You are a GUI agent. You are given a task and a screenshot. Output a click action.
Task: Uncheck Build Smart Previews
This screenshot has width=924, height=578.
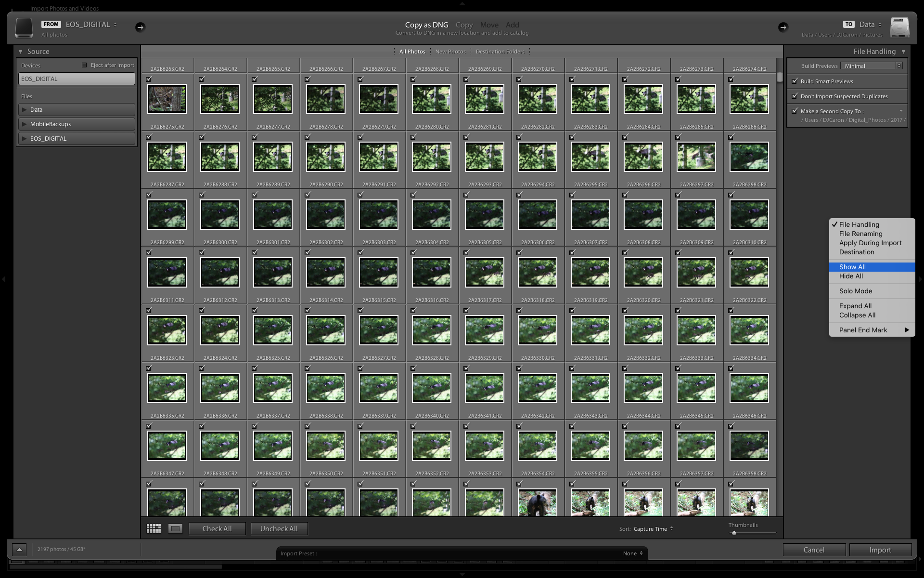(x=795, y=81)
